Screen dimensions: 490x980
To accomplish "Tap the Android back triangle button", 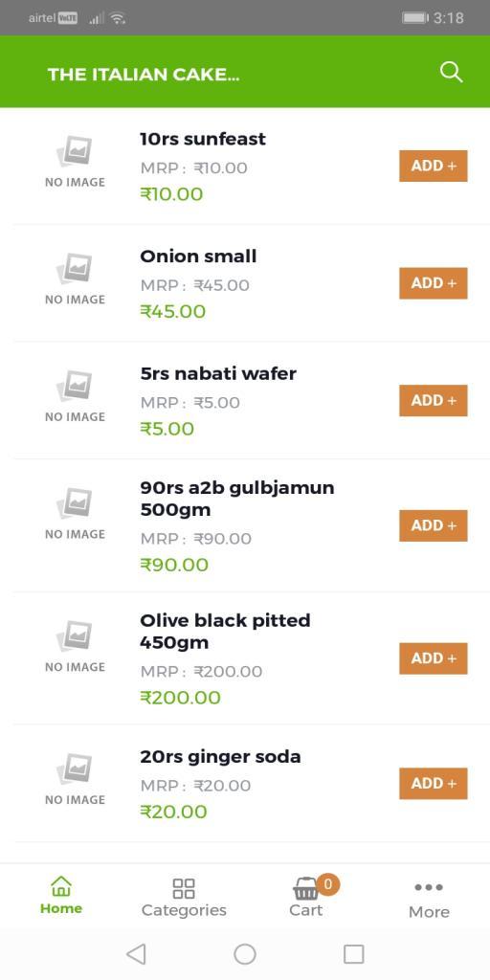I will point(136,954).
